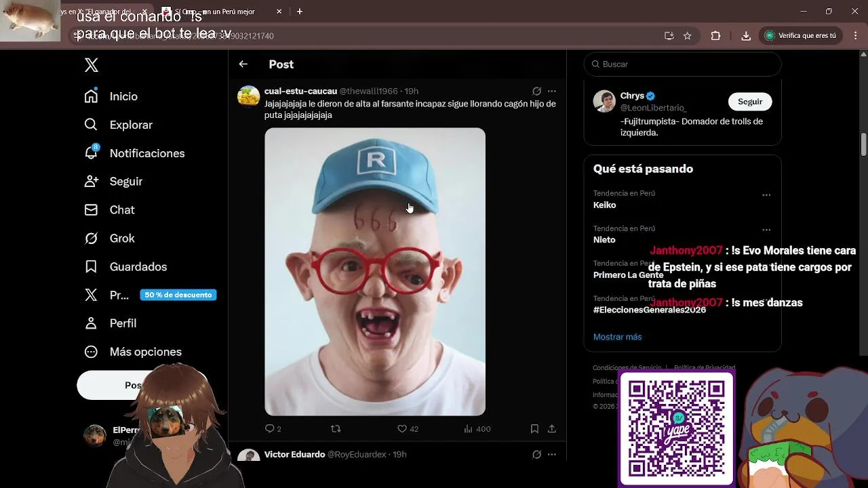The image size is (868, 488).
Task: Click the @thewalll1966 handle
Action: [x=368, y=91]
